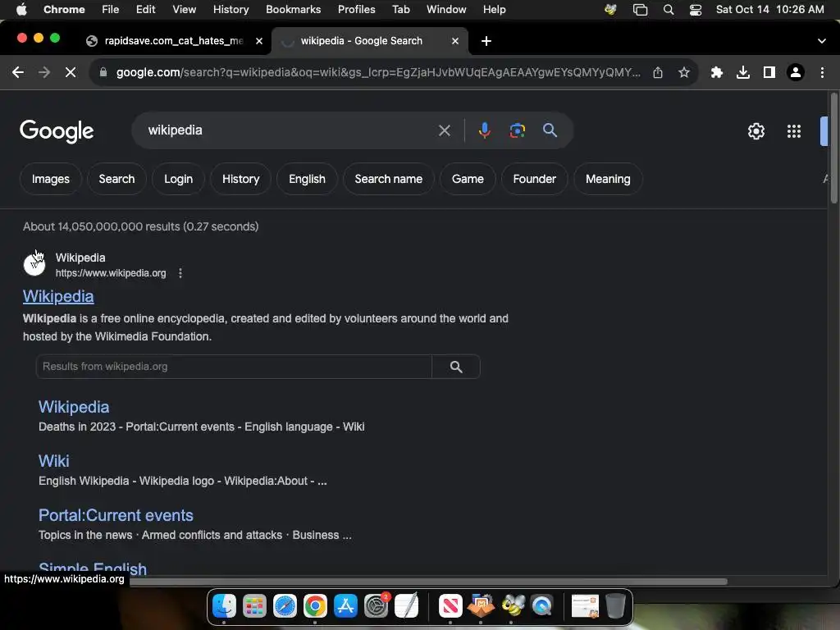Switch to the rapidsave.com_cat_hates_me tab
Image resolution: width=840 pixels, height=630 pixels.
click(x=174, y=41)
